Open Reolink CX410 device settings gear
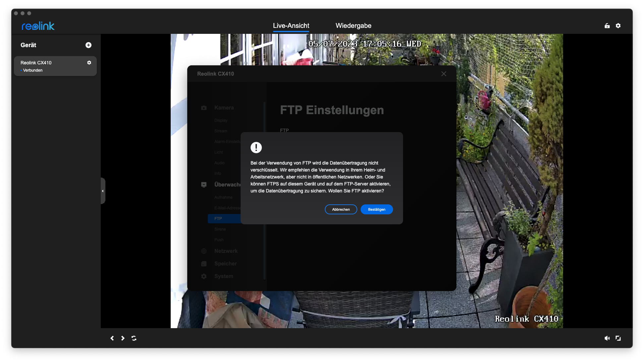Viewport: 644px width, 362px height. click(89, 63)
